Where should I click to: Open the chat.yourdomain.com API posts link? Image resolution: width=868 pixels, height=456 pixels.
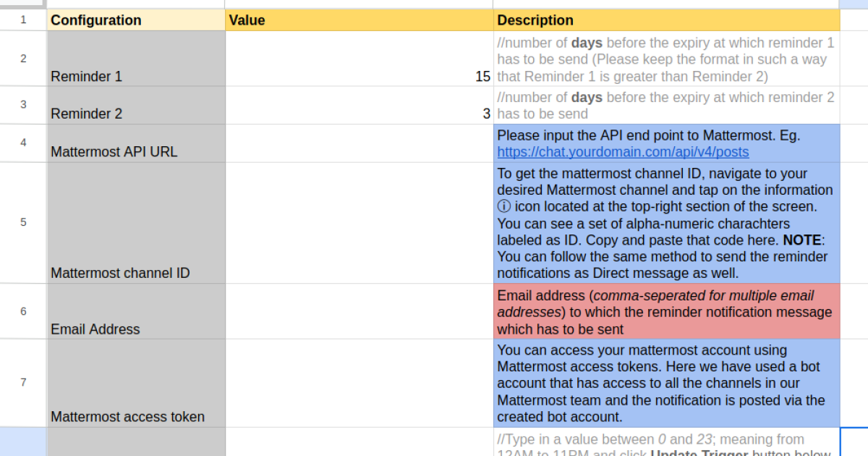(x=622, y=152)
